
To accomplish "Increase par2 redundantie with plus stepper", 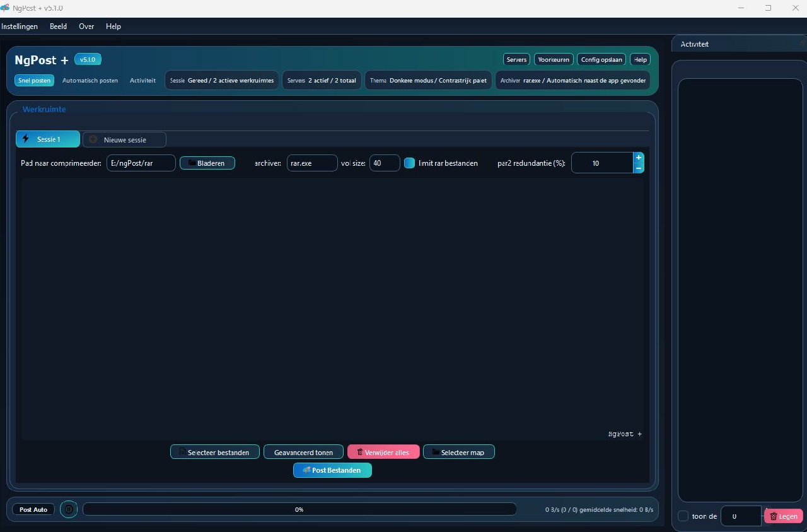I will point(639,158).
